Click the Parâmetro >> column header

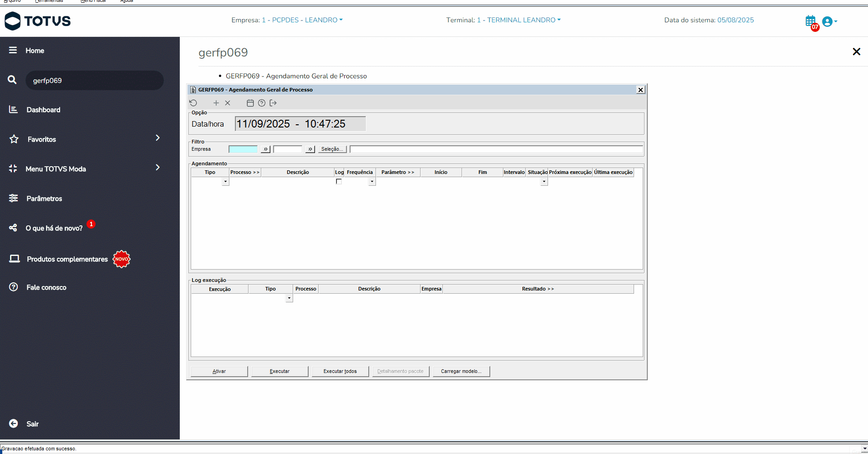click(398, 172)
